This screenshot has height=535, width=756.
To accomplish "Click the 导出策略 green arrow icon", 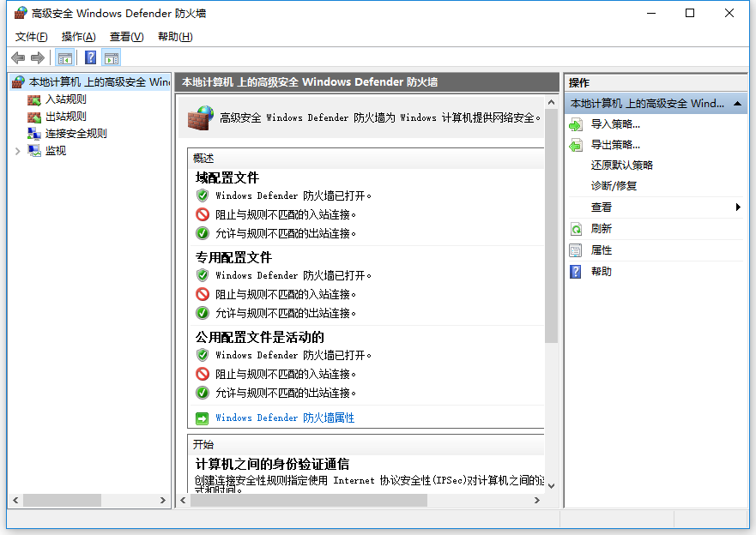I will coord(576,145).
